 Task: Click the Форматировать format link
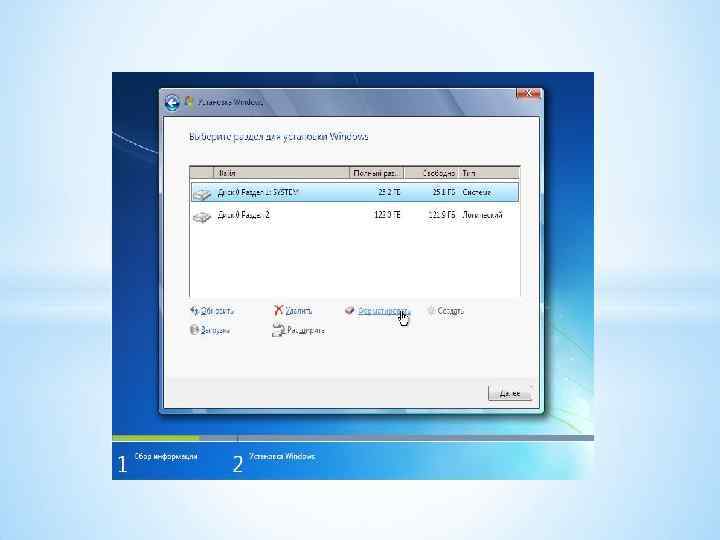click(x=383, y=311)
